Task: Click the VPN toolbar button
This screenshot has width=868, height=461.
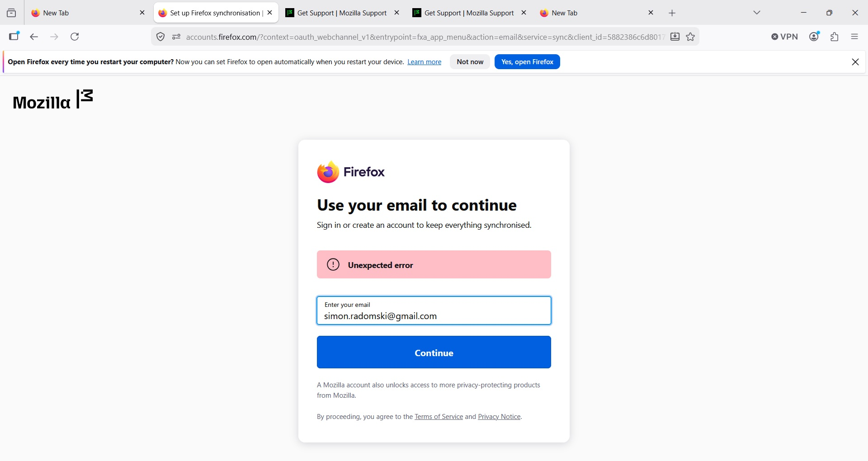Action: tap(785, 37)
